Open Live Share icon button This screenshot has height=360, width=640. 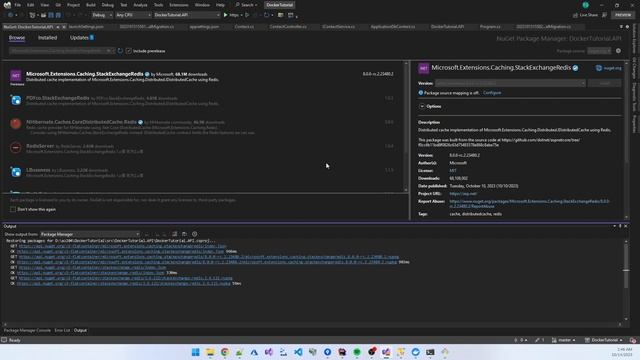tap(585, 15)
